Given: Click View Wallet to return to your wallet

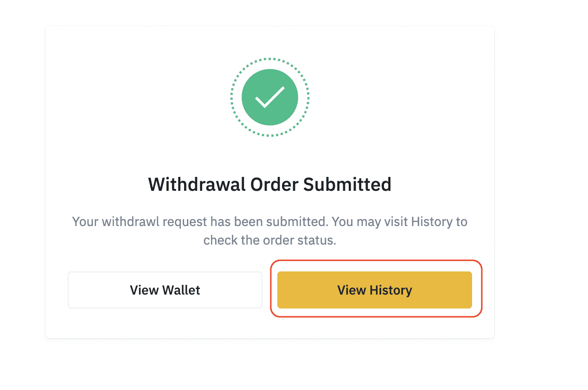Looking at the screenshot, I should pos(165,290).
